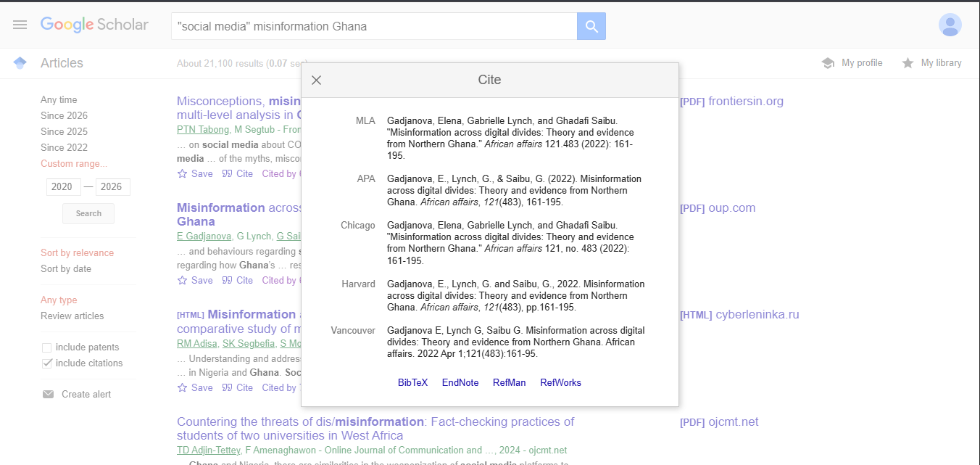Click the star icon beside My library

click(908, 63)
